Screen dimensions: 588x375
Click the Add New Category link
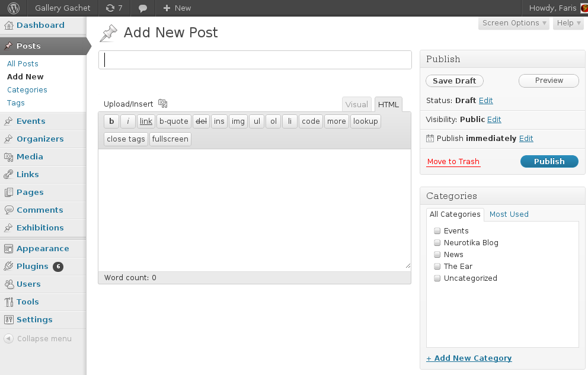click(x=469, y=358)
